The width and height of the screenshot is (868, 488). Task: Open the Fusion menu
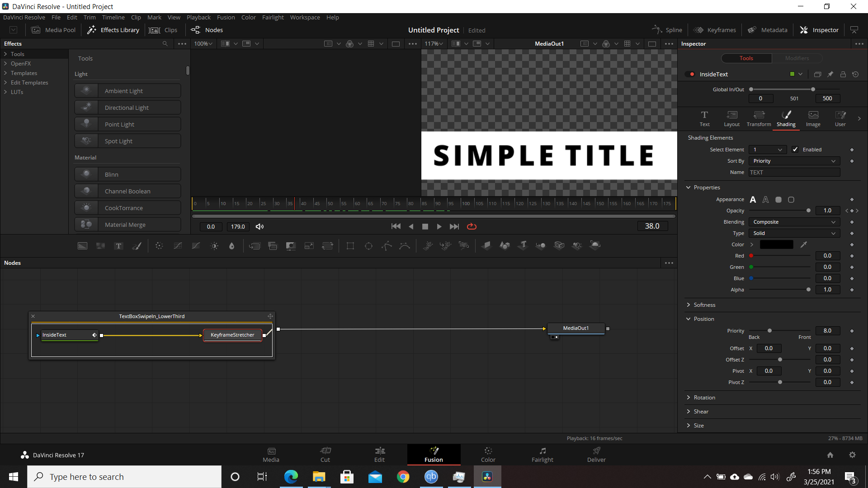click(x=226, y=17)
